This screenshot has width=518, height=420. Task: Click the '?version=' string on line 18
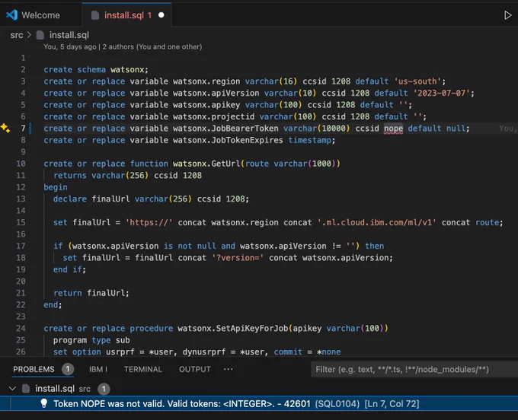click(238, 258)
